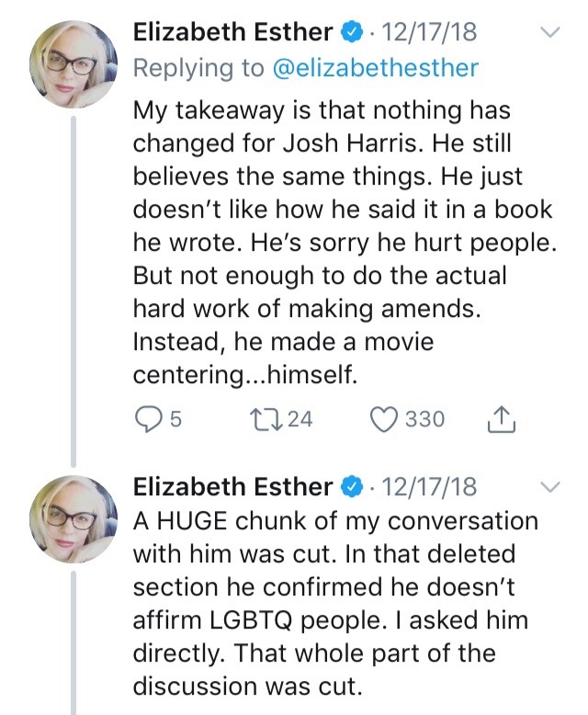View the 330 likes count
The height and width of the screenshot is (715, 588).
424,420
